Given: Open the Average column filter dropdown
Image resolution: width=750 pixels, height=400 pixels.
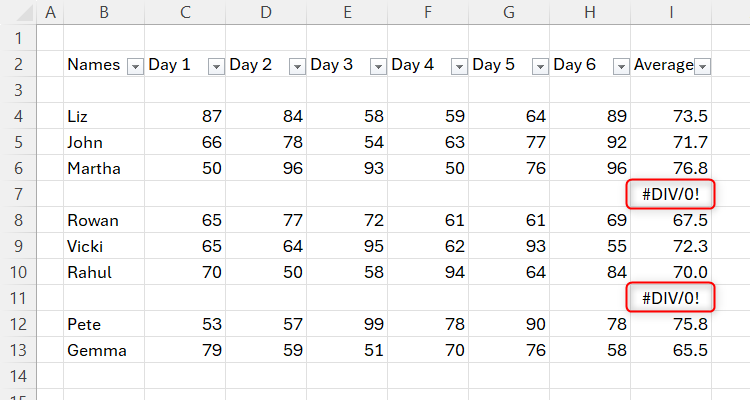Looking at the screenshot, I should 702,65.
